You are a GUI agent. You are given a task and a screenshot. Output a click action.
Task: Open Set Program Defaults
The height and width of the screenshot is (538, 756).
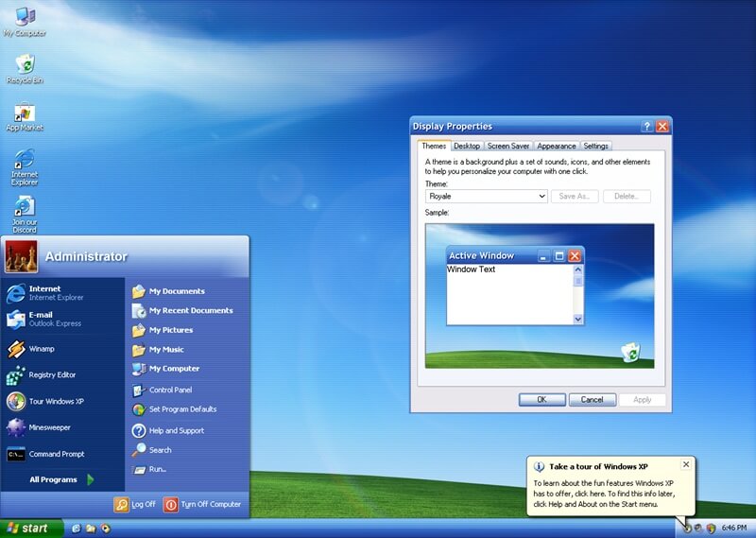click(187, 409)
